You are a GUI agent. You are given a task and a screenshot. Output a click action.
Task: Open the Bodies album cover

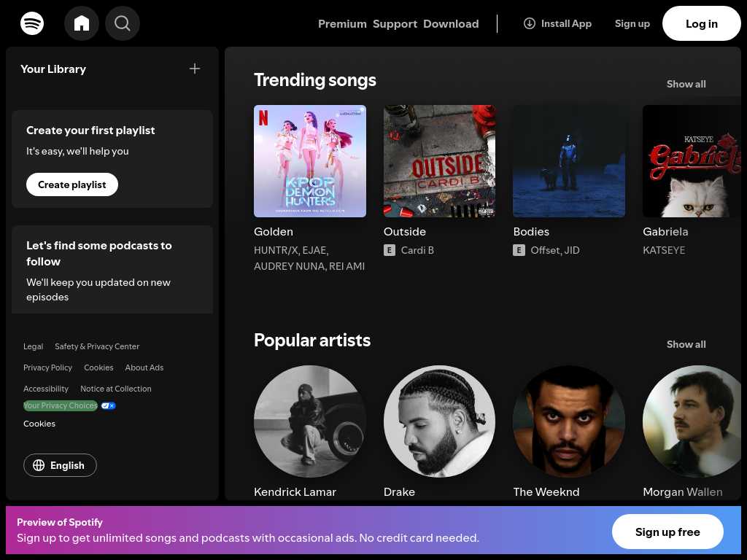click(x=569, y=161)
